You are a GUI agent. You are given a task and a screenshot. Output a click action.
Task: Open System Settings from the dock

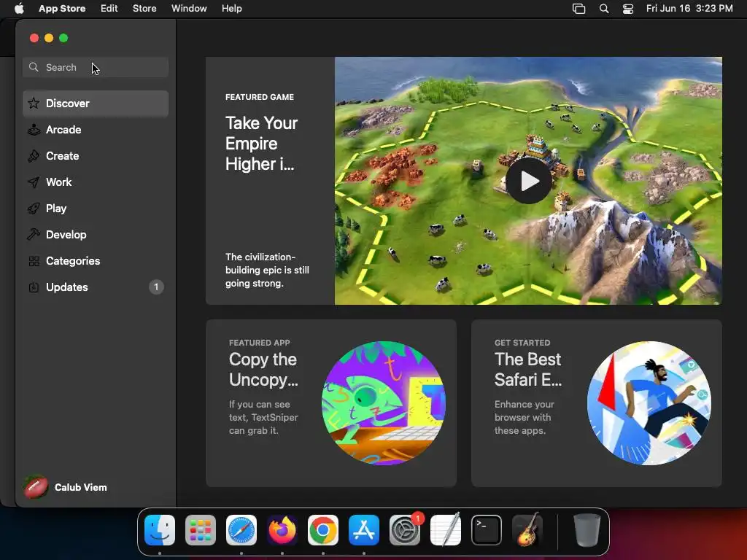pyautogui.click(x=405, y=530)
